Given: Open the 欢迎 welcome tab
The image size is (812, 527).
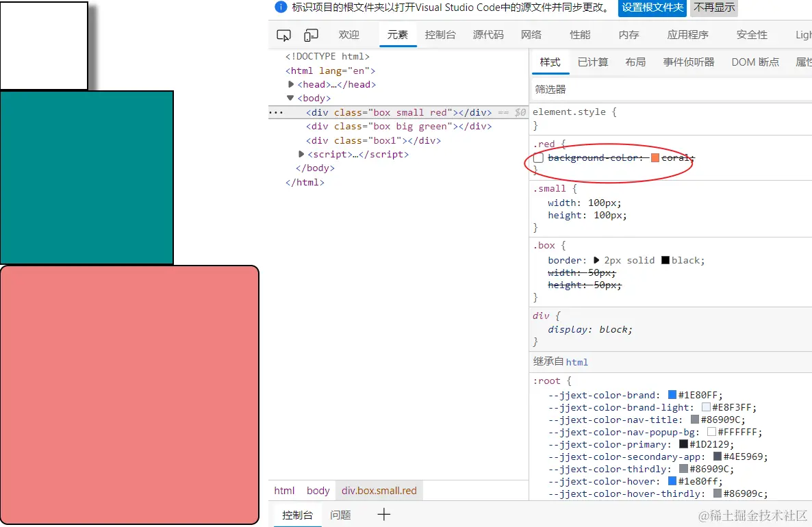Looking at the screenshot, I should tap(348, 35).
